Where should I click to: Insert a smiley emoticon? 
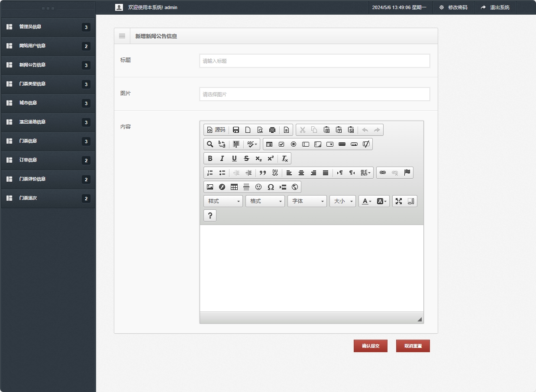pyautogui.click(x=258, y=187)
